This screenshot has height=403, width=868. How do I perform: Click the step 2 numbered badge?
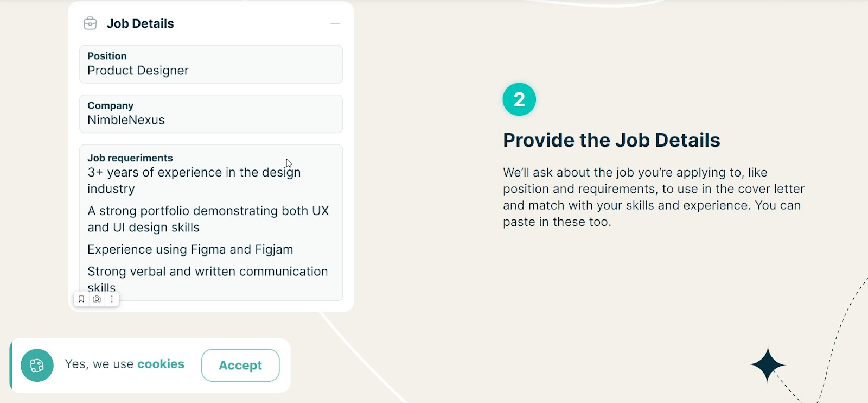519,99
